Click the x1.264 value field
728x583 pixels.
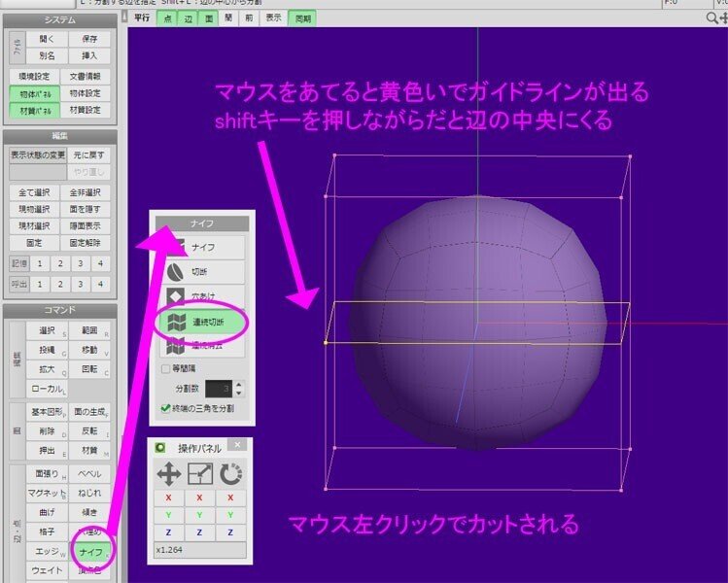pos(199,550)
